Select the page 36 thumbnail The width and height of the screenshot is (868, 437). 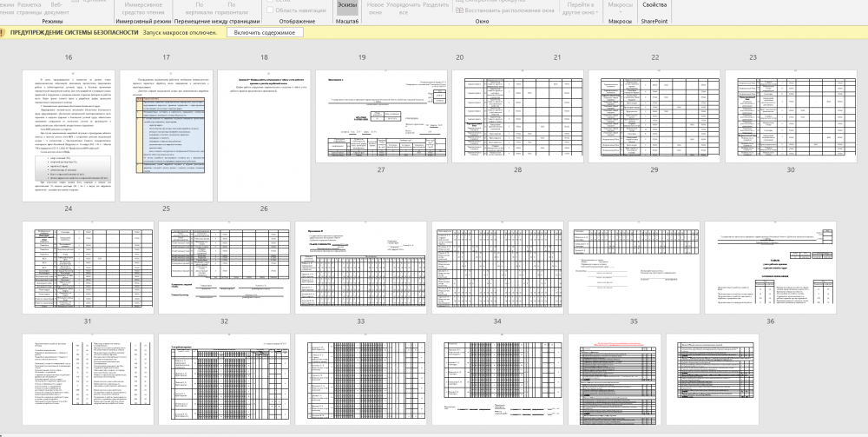[770, 268]
